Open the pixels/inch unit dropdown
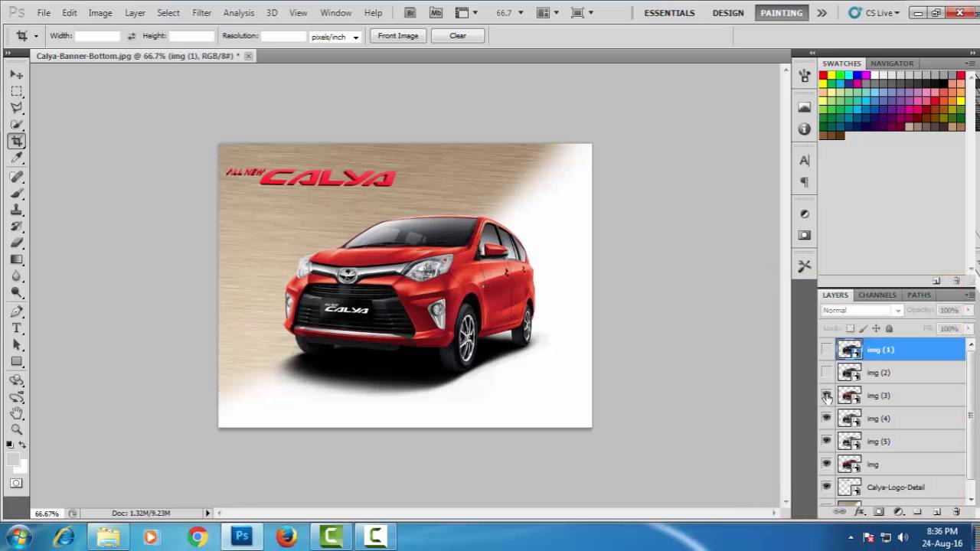The image size is (980, 551). tap(335, 37)
